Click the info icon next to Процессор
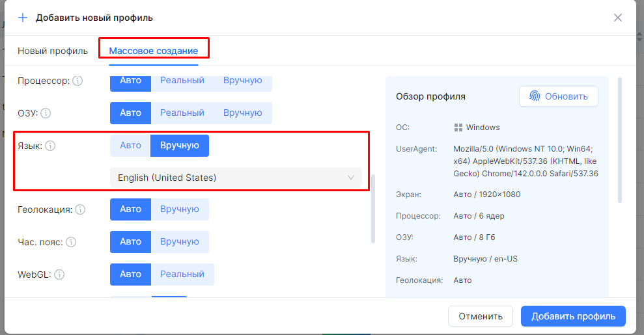644x335 pixels. (77, 81)
